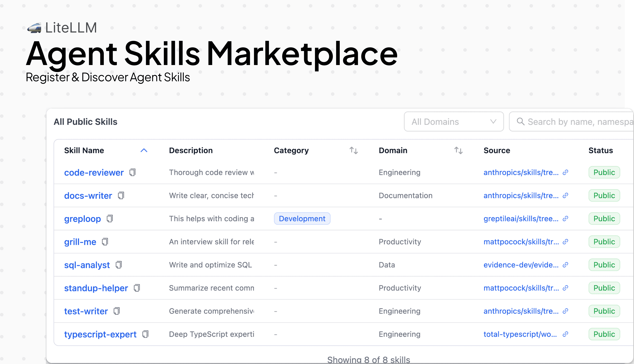The image size is (634, 364).
Task: Click the 'Deep TypeScript experti' description
Action: 211,334
